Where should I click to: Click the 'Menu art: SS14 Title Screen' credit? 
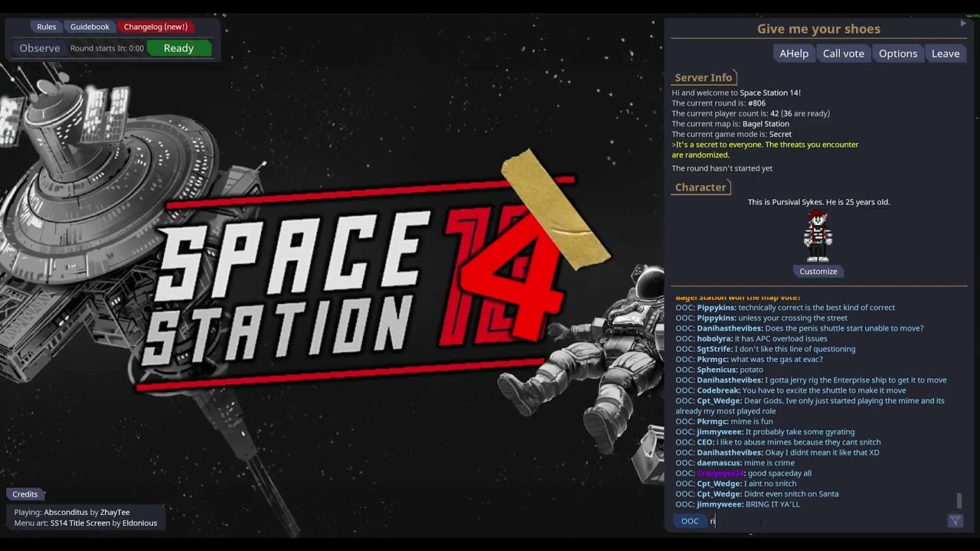coord(86,523)
